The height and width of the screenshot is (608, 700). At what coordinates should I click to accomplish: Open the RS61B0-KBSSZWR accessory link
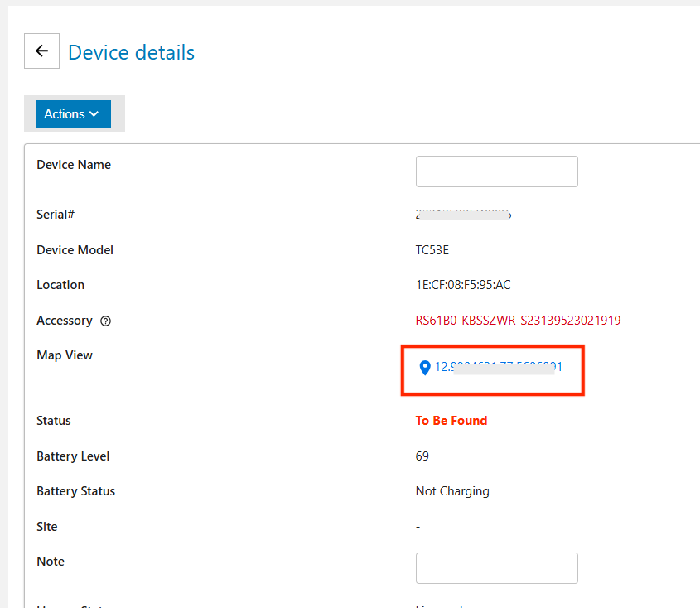coord(518,320)
